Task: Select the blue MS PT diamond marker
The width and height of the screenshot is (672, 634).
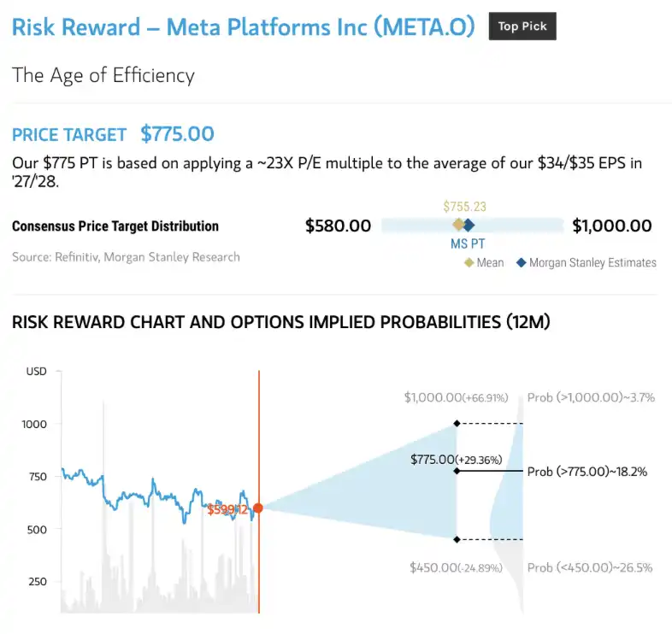Action: (x=469, y=225)
